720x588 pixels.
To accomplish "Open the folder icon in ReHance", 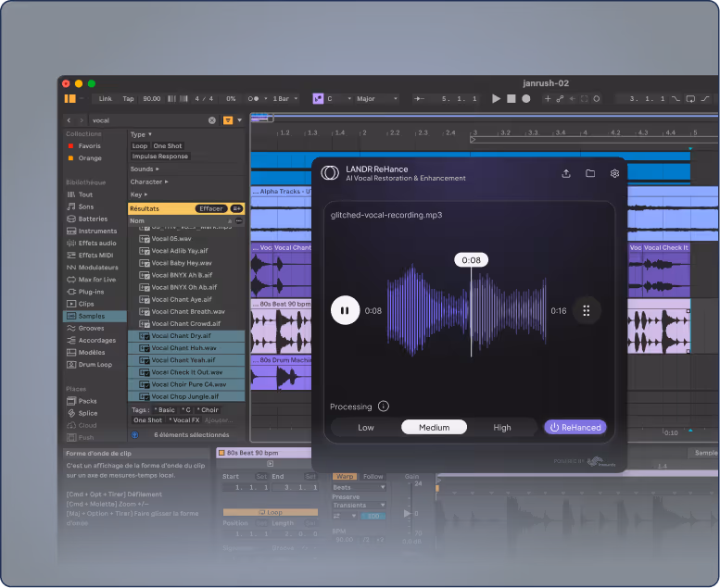I will (590, 173).
